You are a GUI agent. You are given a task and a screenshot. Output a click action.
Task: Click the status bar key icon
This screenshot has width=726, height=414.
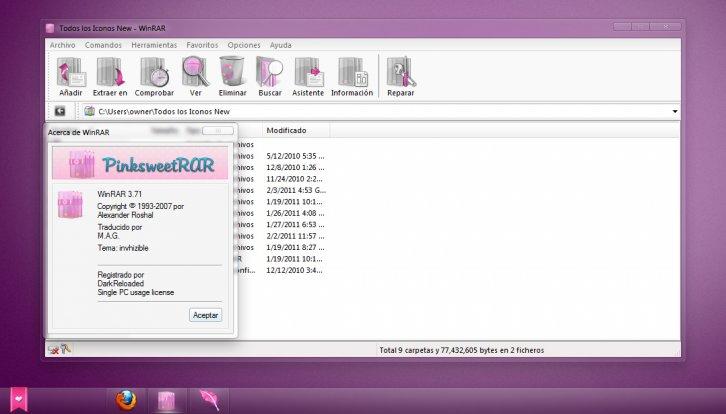[65, 348]
